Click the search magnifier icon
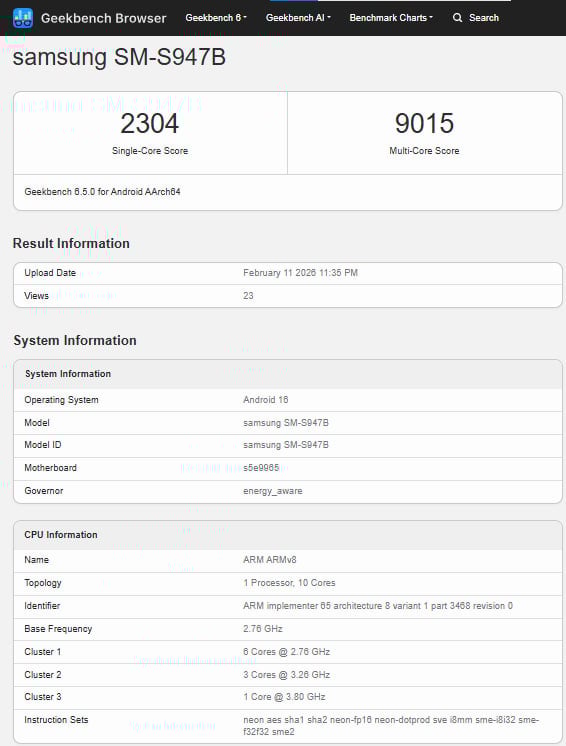Image resolution: width=566 pixels, height=746 pixels. click(457, 18)
